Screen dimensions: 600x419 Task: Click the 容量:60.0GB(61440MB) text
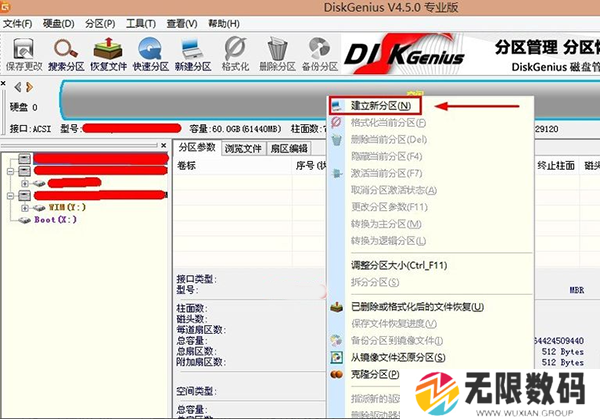coord(235,129)
